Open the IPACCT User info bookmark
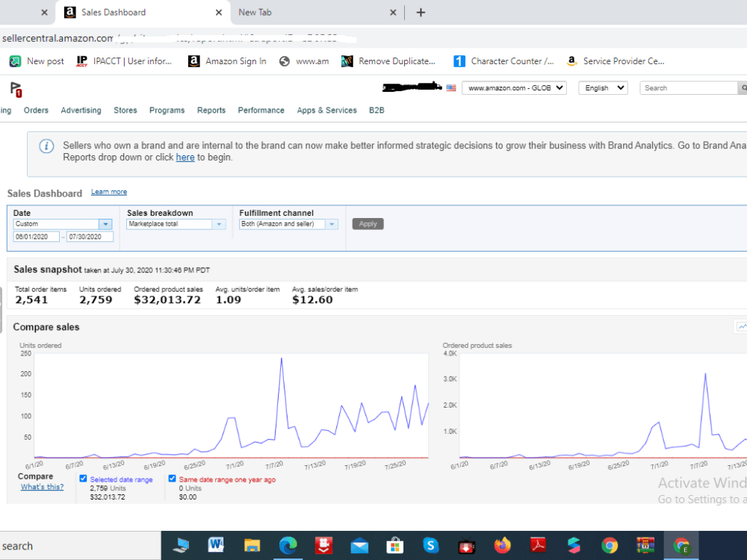The height and width of the screenshot is (560, 747). coord(124,61)
